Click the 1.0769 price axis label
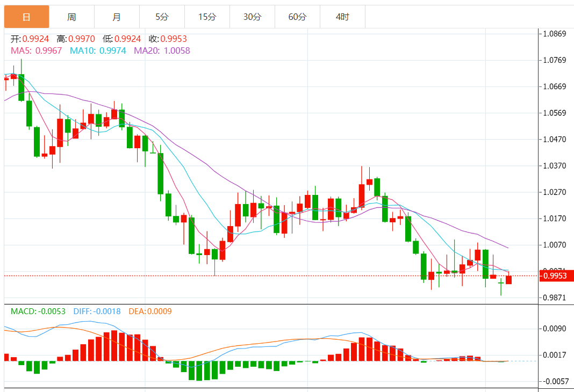Screen dimensions: 574x392 point(554,60)
